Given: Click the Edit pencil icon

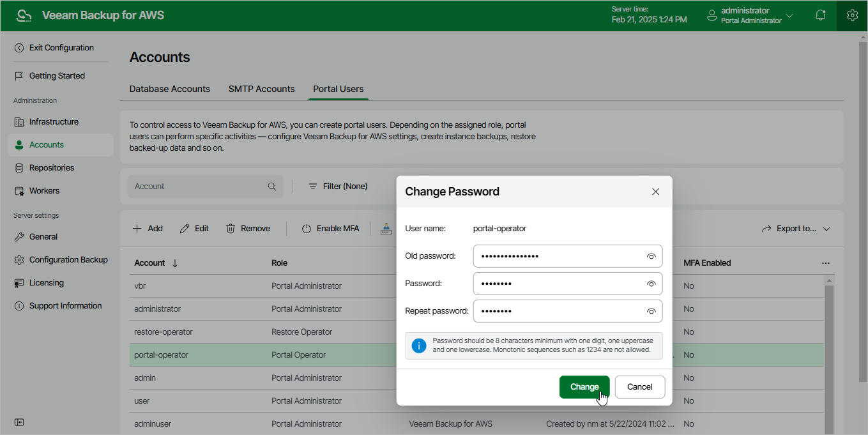Looking at the screenshot, I should 185,229.
